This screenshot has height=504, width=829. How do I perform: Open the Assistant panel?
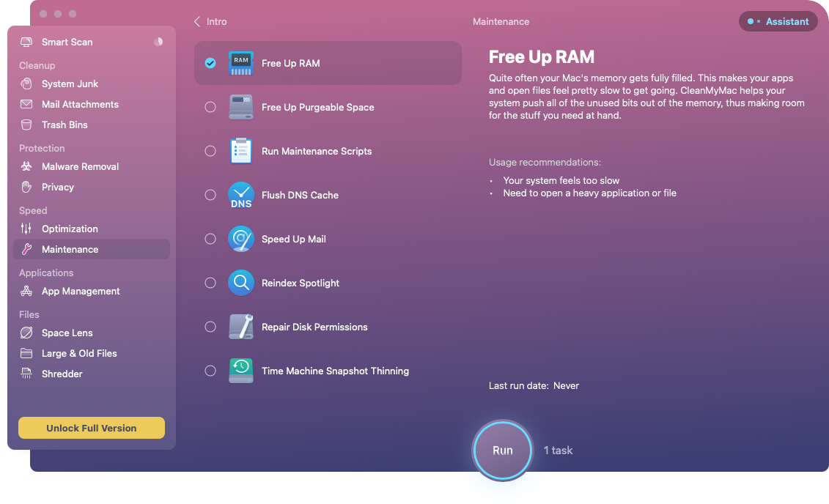coord(778,22)
